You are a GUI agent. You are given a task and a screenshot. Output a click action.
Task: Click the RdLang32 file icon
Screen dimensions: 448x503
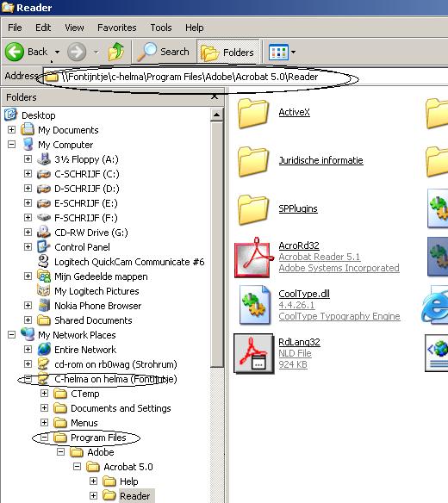point(254,353)
